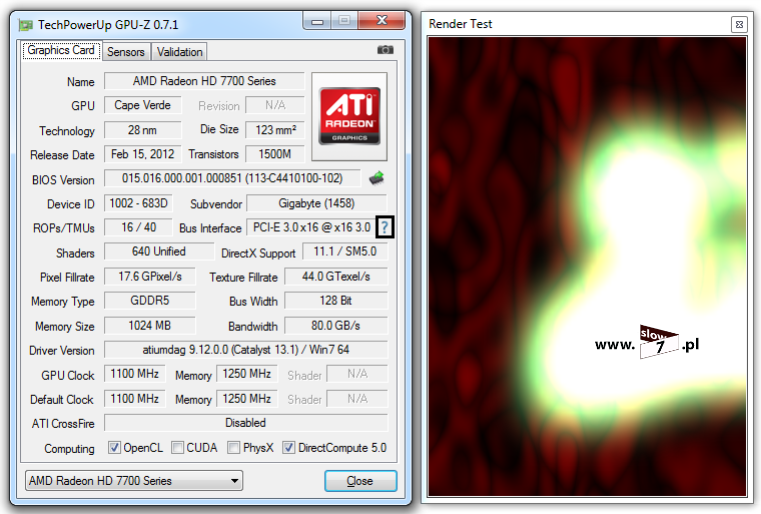Click the Default Clock row Memory value 1250 MHz
This screenshot has height=514, width=761.
(x=247, y=399)
